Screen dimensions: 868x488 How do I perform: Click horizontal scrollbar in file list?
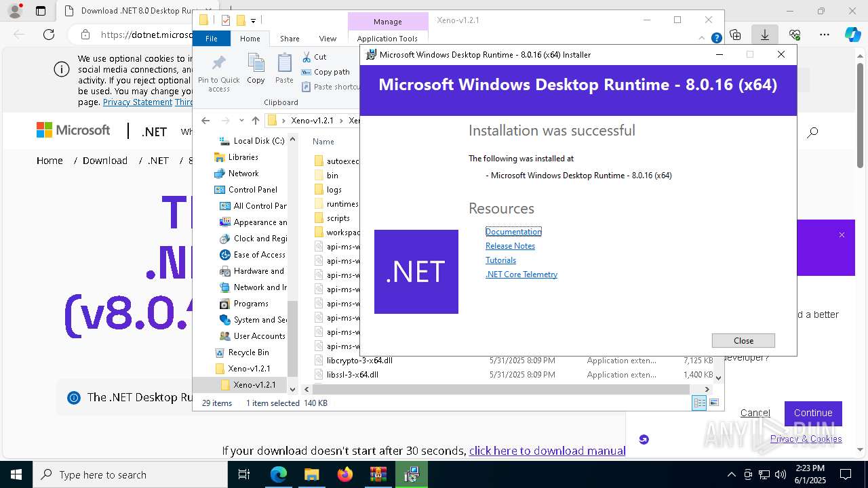pyautogui.click(x=500, y=389)
